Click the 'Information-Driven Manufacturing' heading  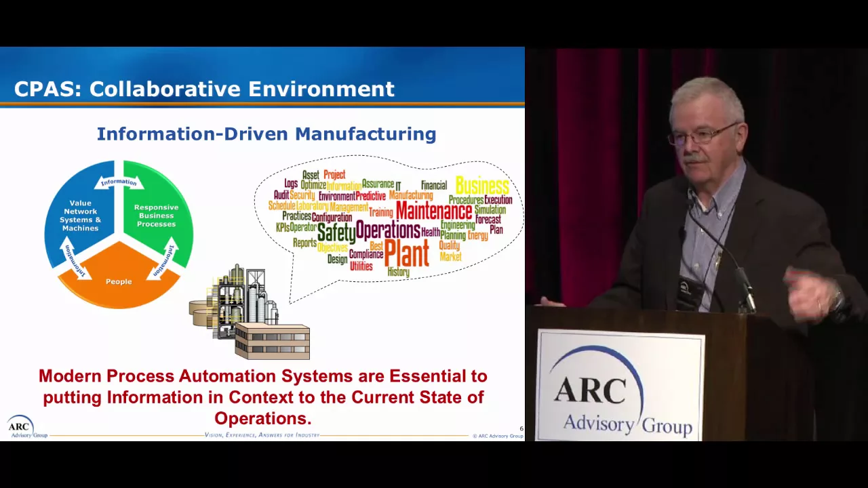[267, 134]
